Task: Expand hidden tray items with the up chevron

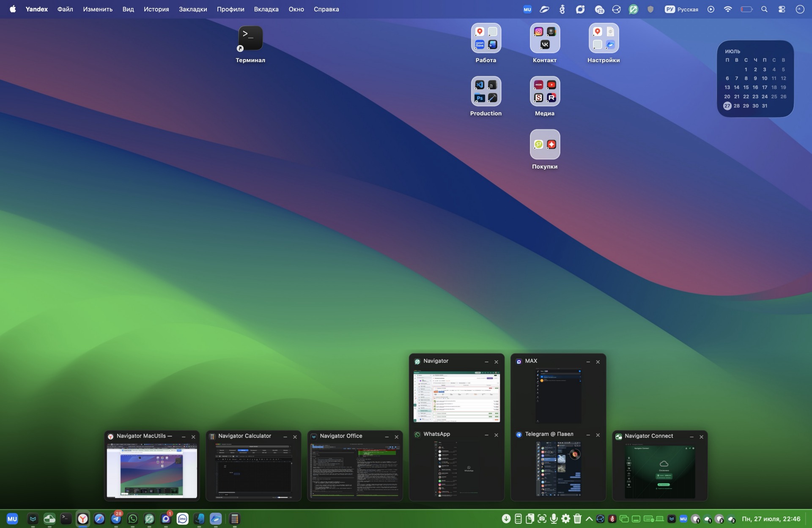Action: point(589,519)
